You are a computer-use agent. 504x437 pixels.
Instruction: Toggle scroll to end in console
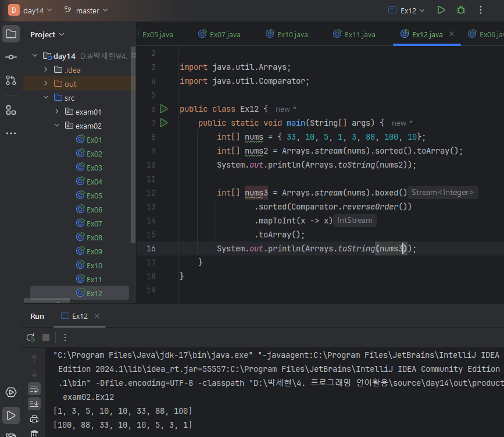34,404
